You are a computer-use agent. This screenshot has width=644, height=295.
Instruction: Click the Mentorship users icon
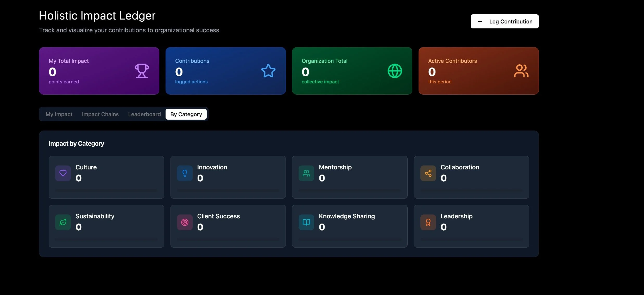pyautogui.click(x=306, y=173)
